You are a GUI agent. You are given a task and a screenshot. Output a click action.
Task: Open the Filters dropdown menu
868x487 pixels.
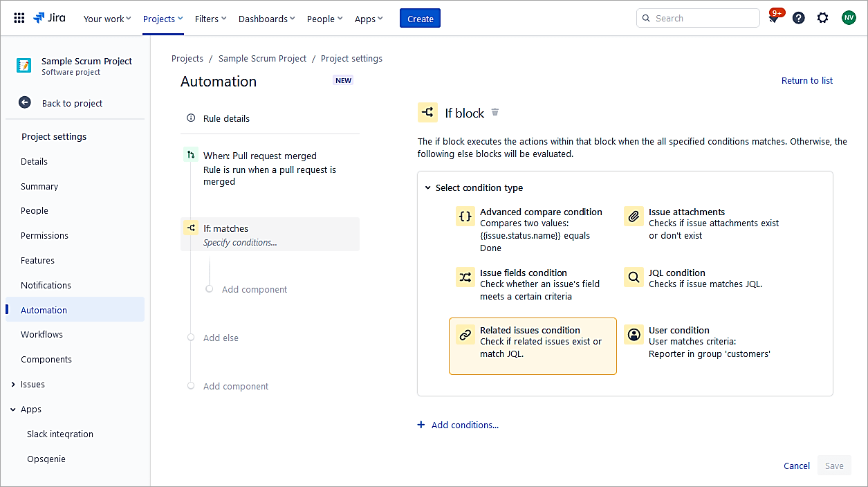[210, 19]
